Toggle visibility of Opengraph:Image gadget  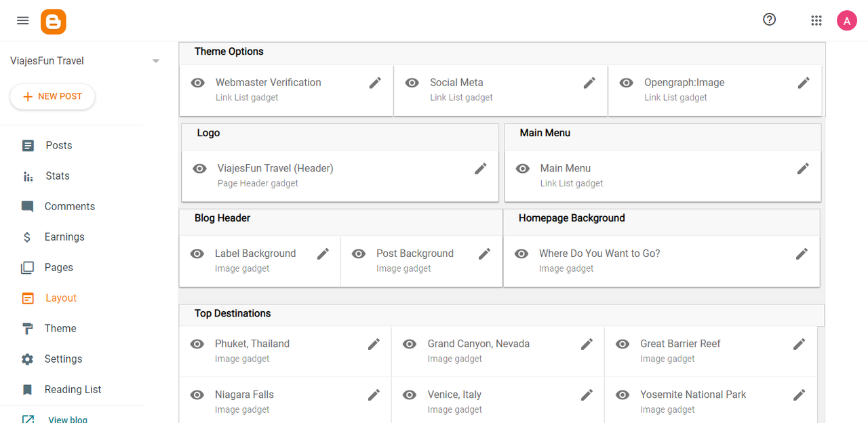[627, 83]
